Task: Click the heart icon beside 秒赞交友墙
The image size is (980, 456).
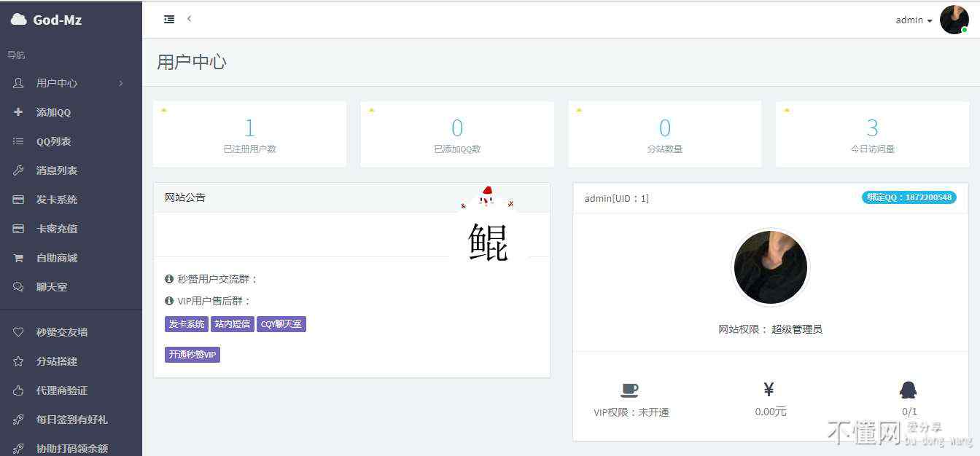Action: [x=18, y=332]
